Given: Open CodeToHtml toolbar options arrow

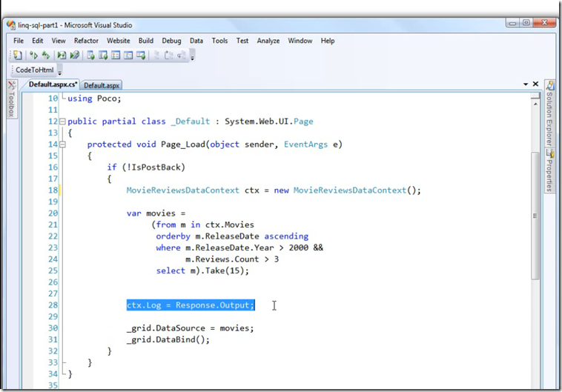Looking at the screenshot, I should point(59,73).
